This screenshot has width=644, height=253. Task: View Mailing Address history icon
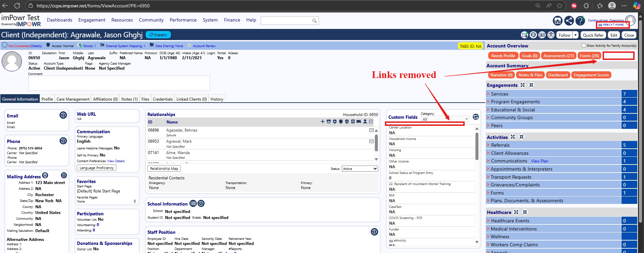(64, 175)
